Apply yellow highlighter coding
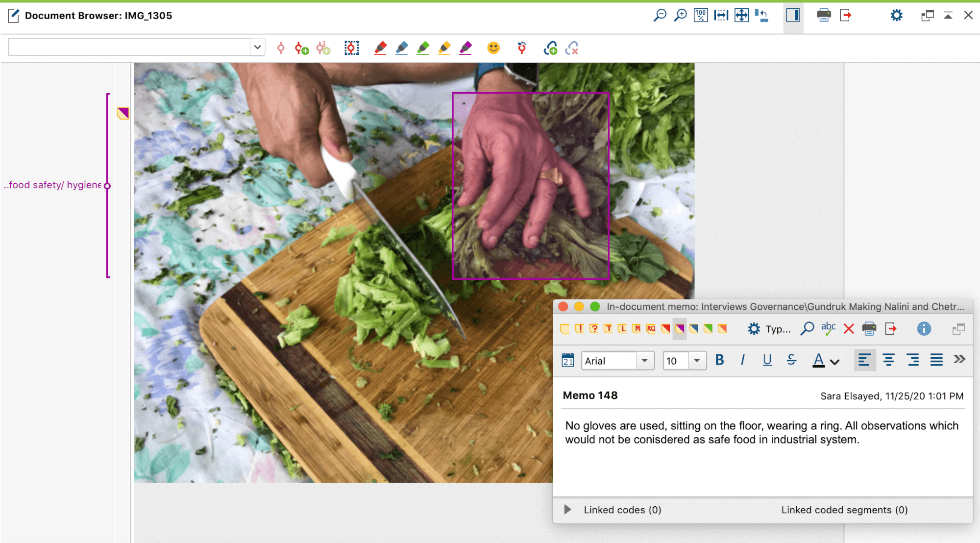Screen dimensions: 980x543 point(444,48)
